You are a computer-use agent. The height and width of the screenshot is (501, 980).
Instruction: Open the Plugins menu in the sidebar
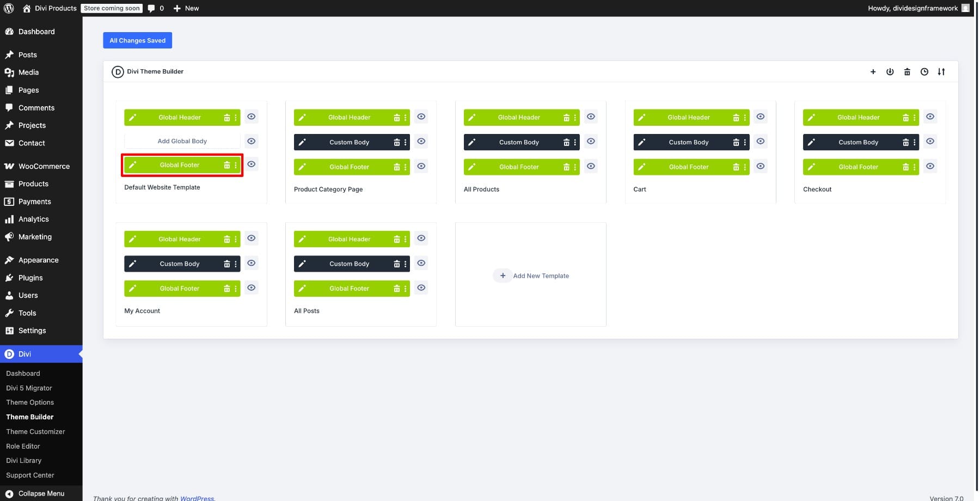41,278
